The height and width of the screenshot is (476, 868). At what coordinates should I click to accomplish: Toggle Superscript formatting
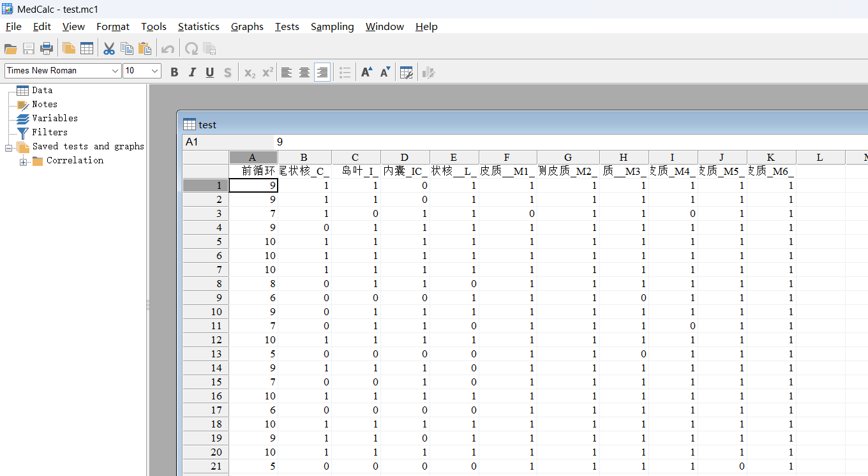coord(267,73)
